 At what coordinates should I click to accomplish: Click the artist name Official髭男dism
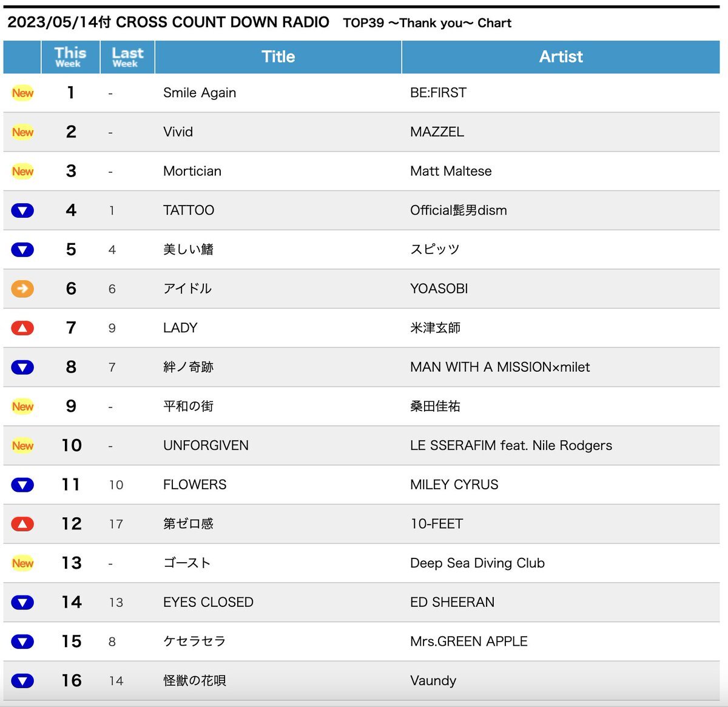(459, 210)
